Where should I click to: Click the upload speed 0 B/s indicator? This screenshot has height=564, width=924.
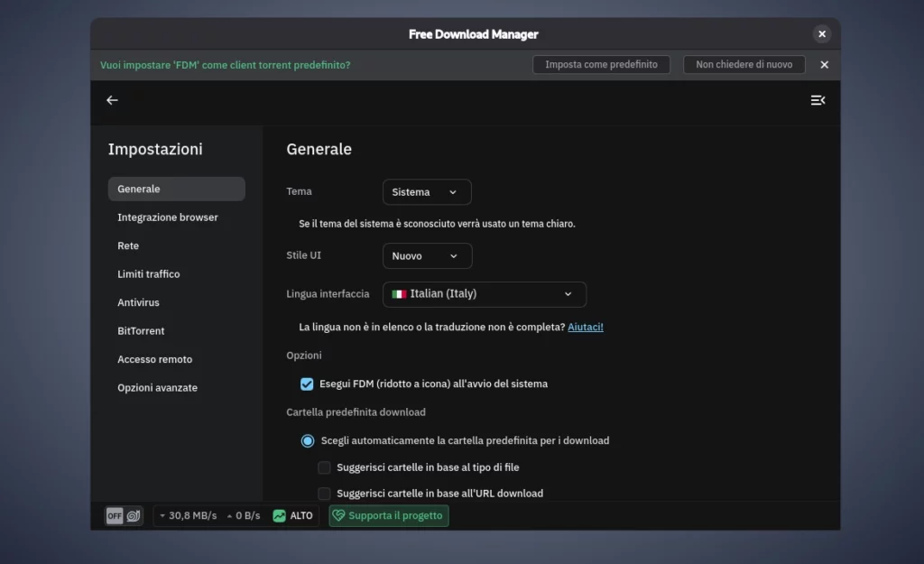click(244, 515)
